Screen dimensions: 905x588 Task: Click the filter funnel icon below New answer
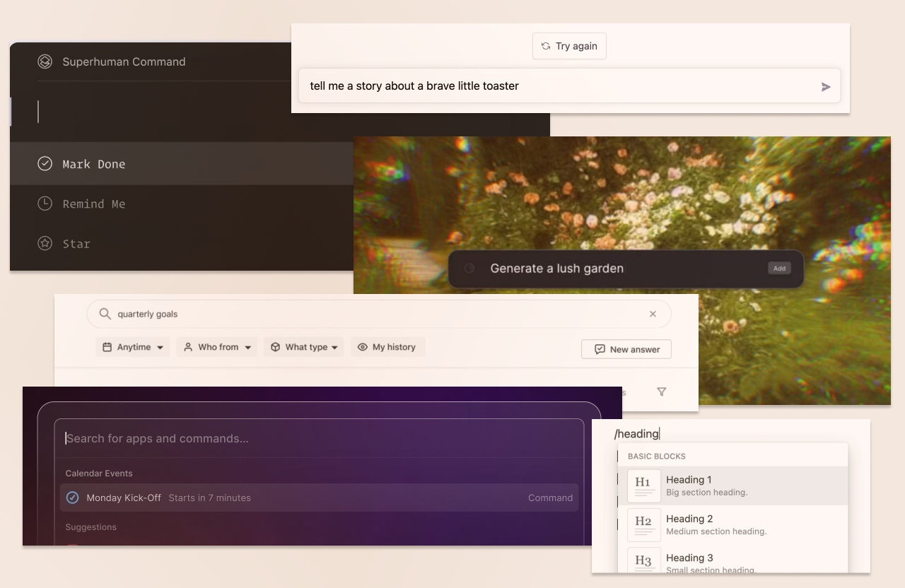click(x=661, y=392)
